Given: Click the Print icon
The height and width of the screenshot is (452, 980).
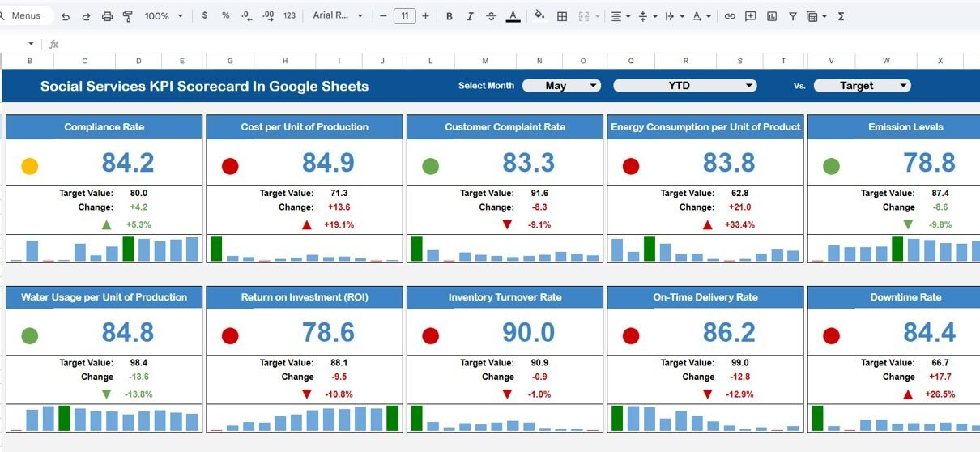Looking at the screenshot, I should click(108, 16).
